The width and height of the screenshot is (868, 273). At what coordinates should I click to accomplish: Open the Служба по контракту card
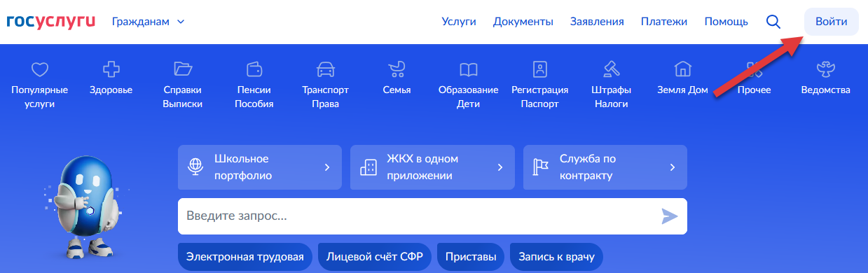tap(605, 167)
